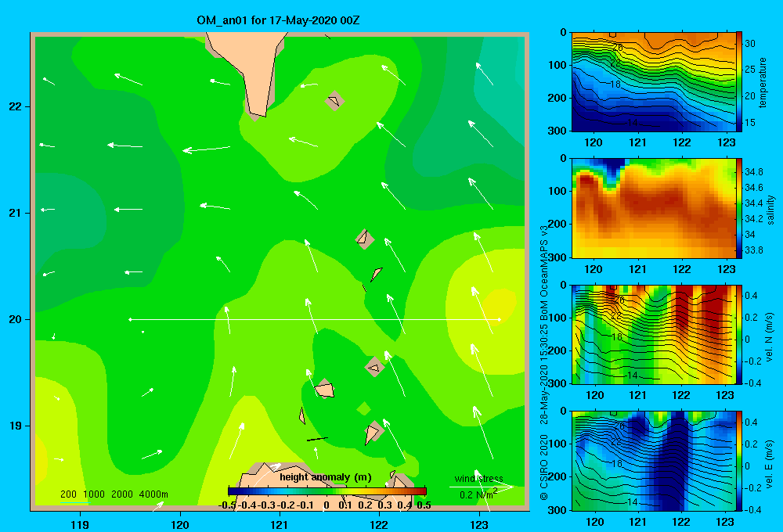The width and height of the screenshot is (783, 532).
Task: Open the temperature cross-section panel
Action: point(654,82)
